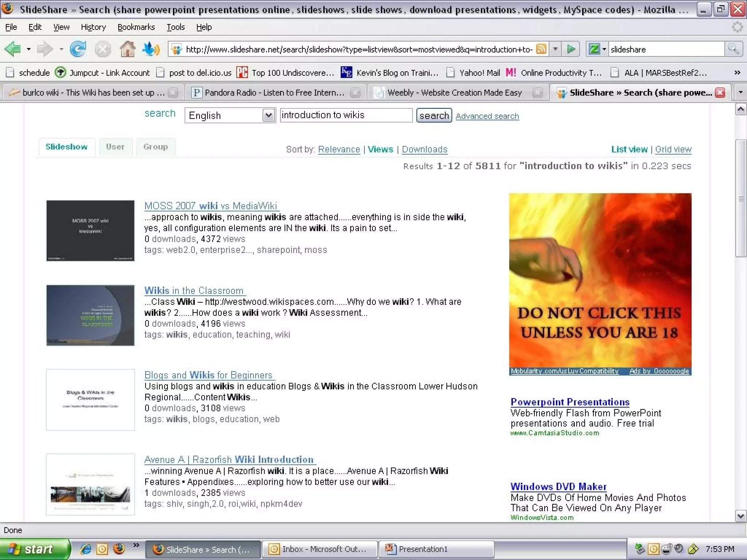Switch to List view
747x560 pixels.
click(x=629, y=149)
